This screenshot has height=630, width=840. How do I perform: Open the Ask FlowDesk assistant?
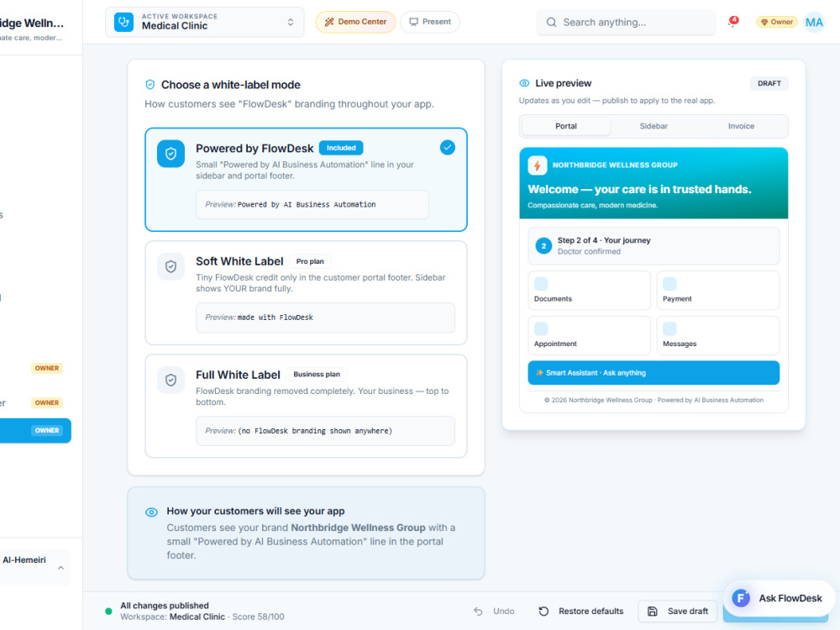(x=779, y=598)
